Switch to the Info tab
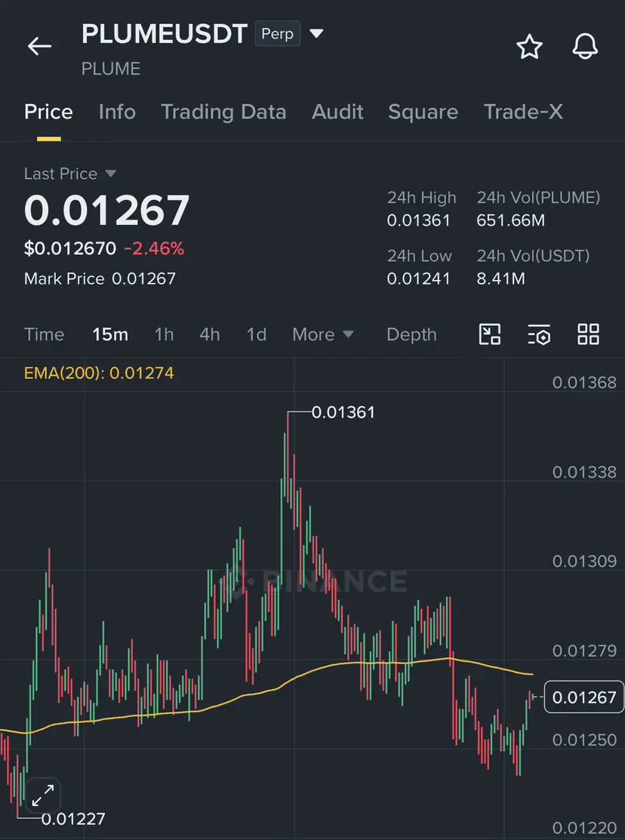The width and height of the screenshot is (625, 840). tap(117, 112)
